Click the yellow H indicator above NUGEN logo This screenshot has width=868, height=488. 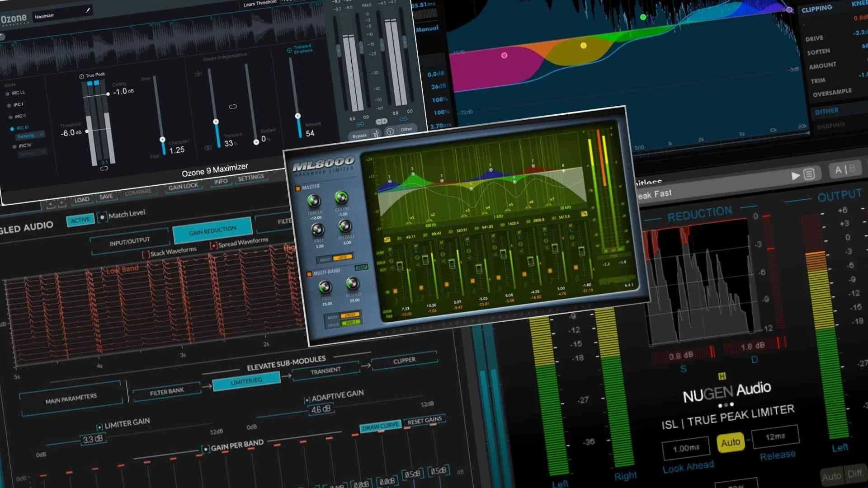[722, 376]
